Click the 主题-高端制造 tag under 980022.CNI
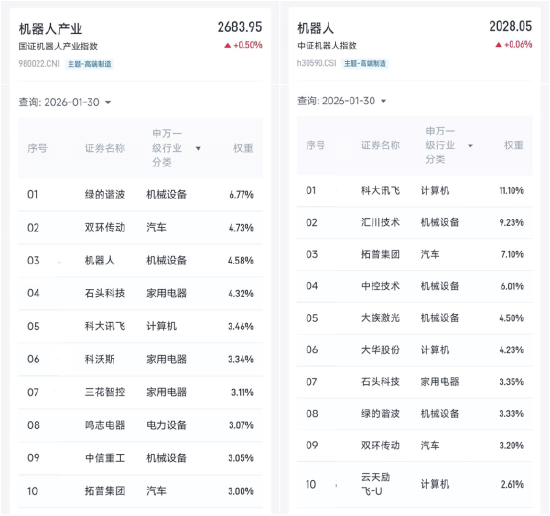 (x=89, y=64)
